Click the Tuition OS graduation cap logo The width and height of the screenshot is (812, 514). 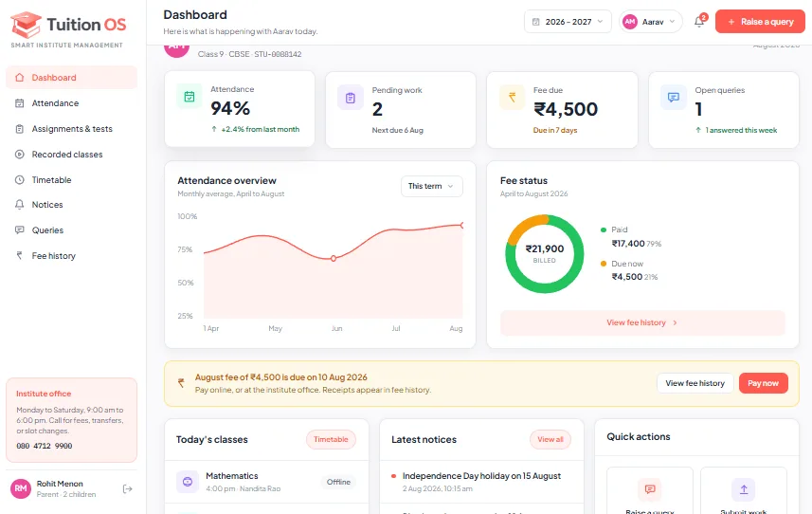pyautogui.click(x=26, y=25)
